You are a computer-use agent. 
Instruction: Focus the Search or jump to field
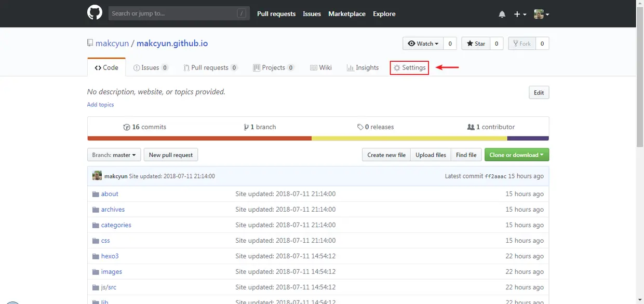[179, 13]
